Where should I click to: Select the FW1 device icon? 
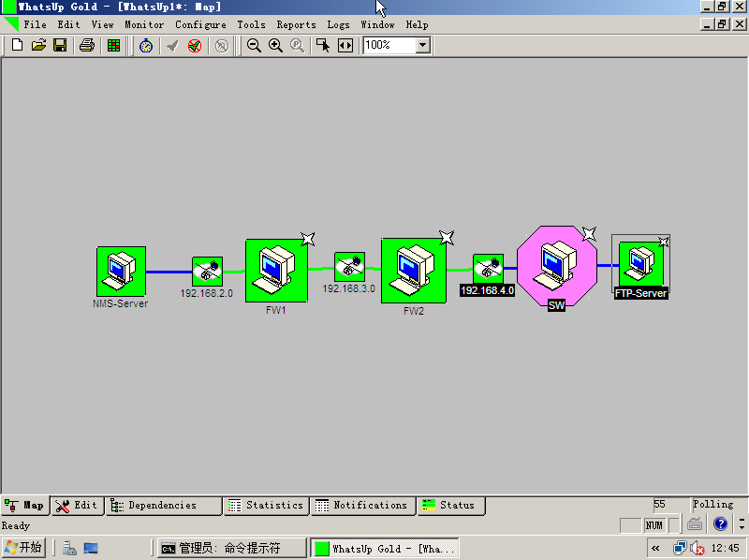276,271
